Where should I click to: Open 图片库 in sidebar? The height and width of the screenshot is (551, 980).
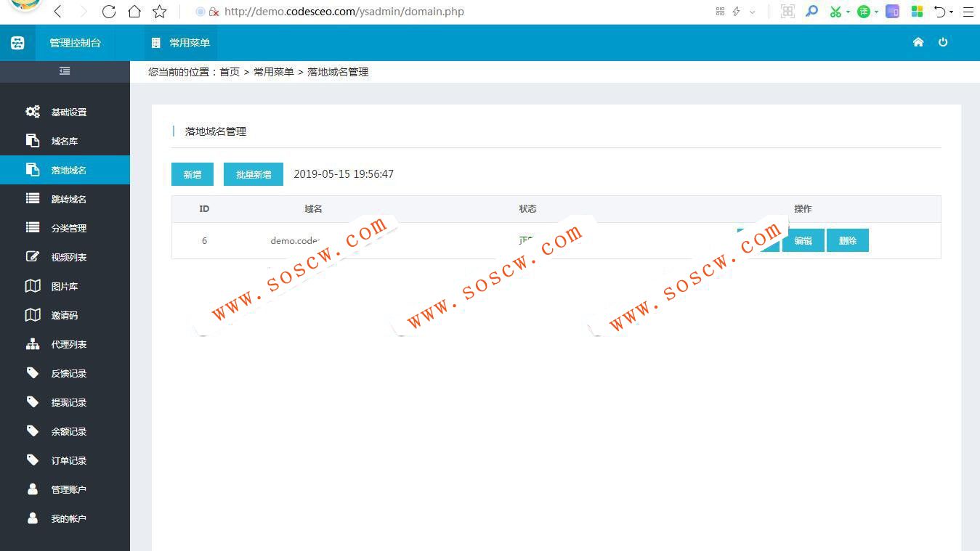(65, 286)
